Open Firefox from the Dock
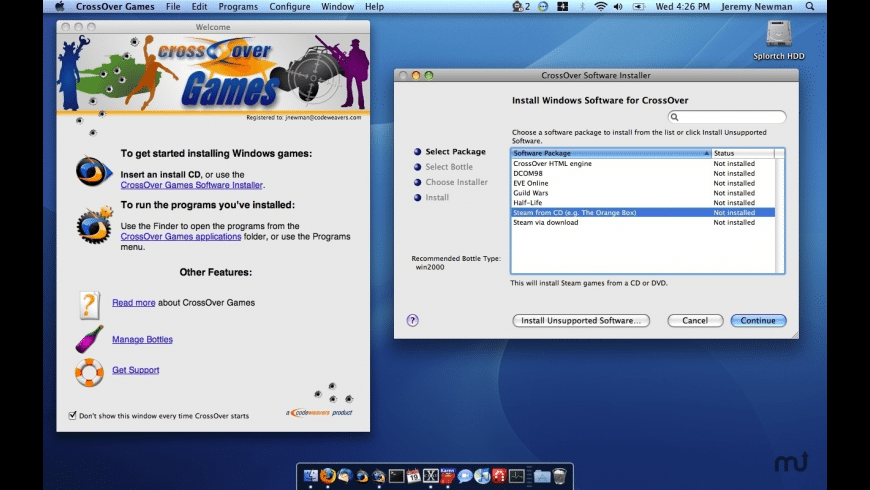This screenshot has width=870, height=490. click(327, 476)
